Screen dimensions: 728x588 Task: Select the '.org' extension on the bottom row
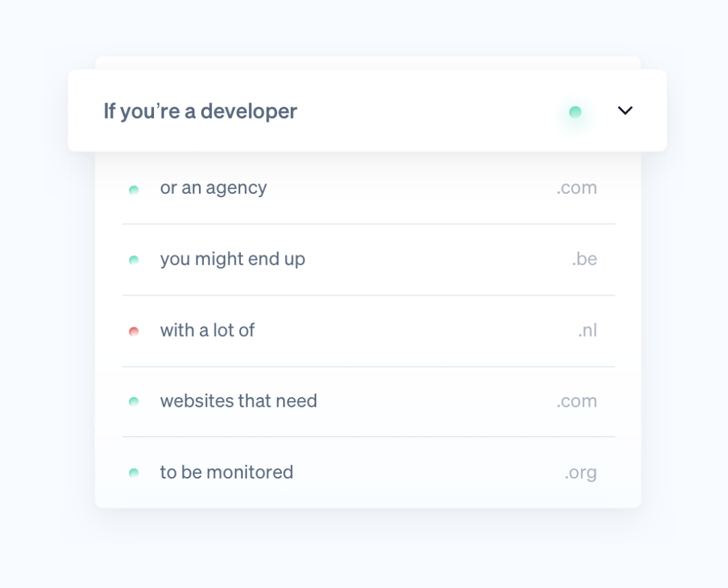pyautogui.click(x=580, y=473)
